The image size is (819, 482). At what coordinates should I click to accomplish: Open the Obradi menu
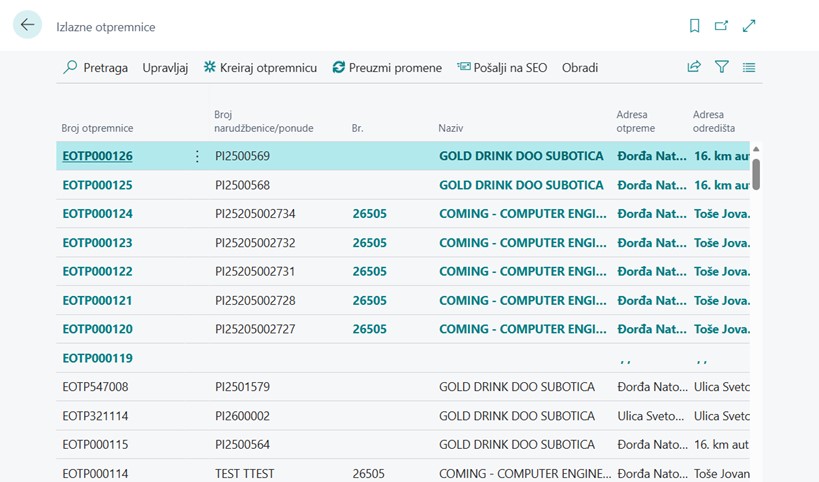pyautogui.click(x=580, y=67)
